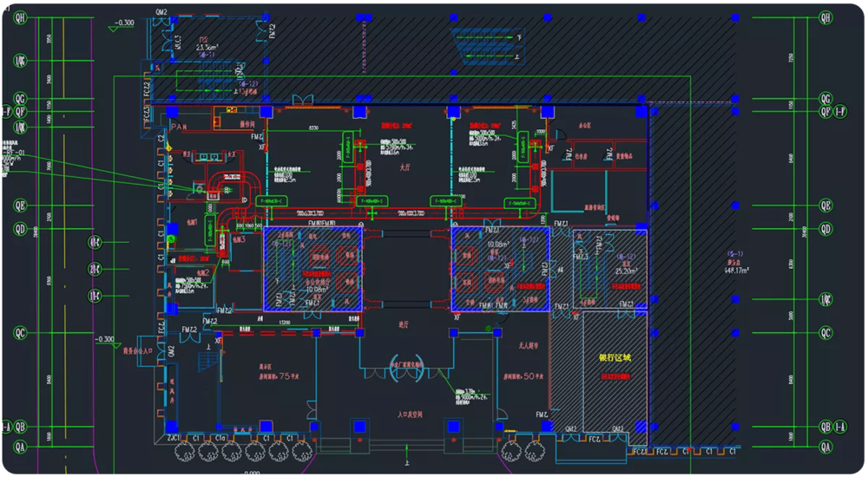The image size is (868, 477).
Task: Click the stair symbol beside the 上 label
Action: 209,363
